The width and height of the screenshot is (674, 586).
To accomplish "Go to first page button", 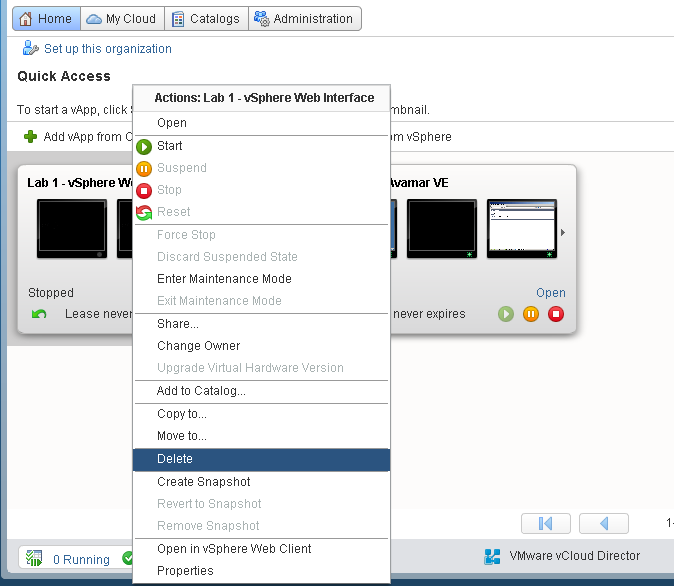I will pyautogui.click(x=545, y=523).
